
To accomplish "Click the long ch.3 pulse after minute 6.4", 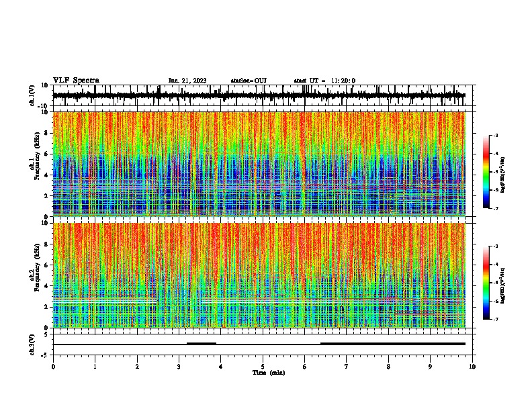I will pyautogui.click(x=393, y=344).
